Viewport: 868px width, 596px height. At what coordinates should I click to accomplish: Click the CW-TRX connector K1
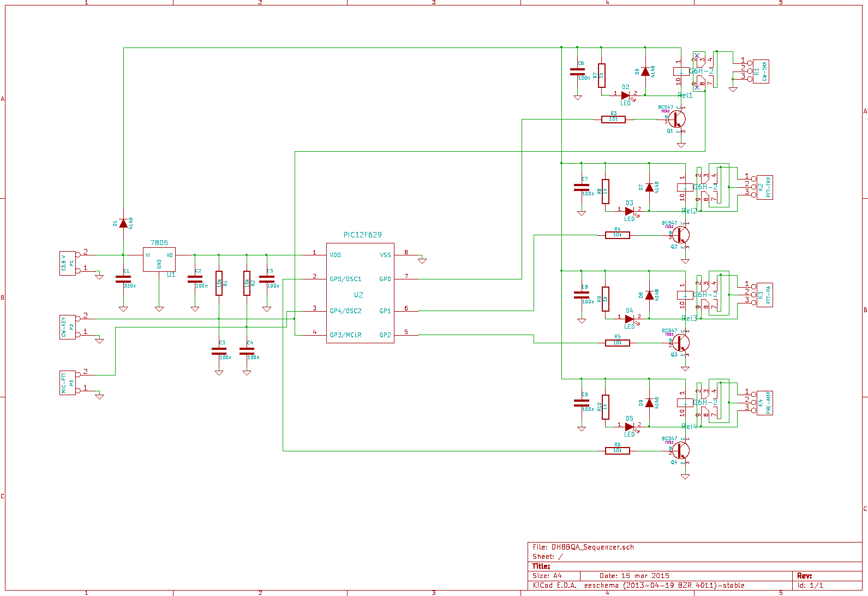pyautogui.click(x=758, y=71)
